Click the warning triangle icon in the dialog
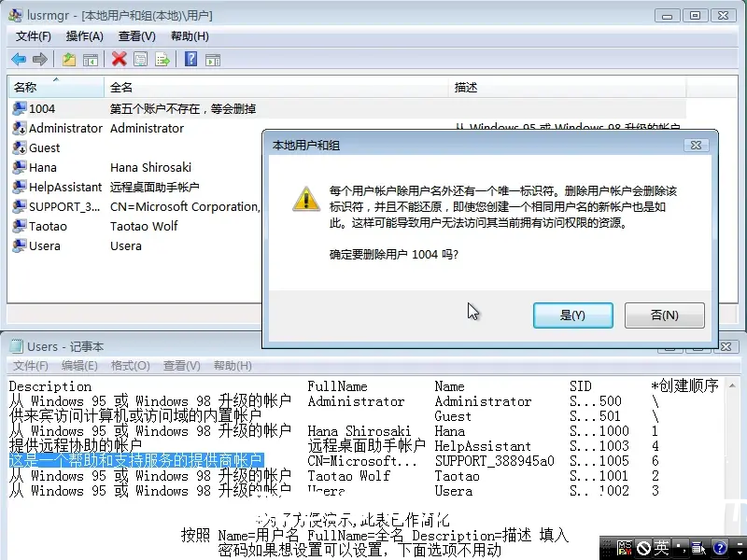 [x=306, y=199]
